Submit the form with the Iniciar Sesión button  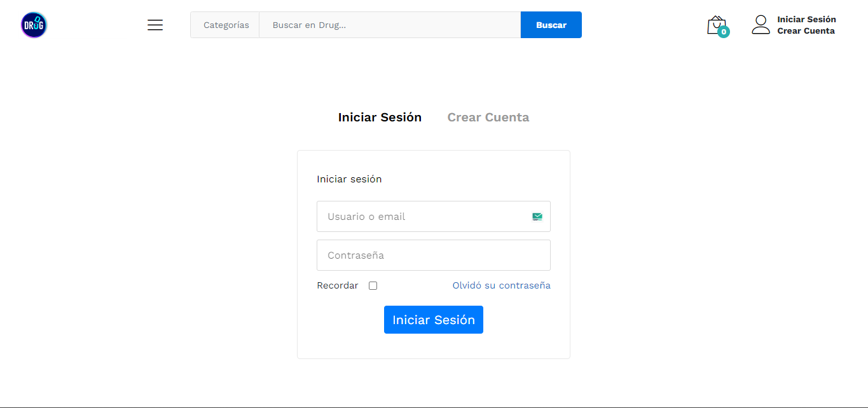pyautogui.click(x=433, y=320)
